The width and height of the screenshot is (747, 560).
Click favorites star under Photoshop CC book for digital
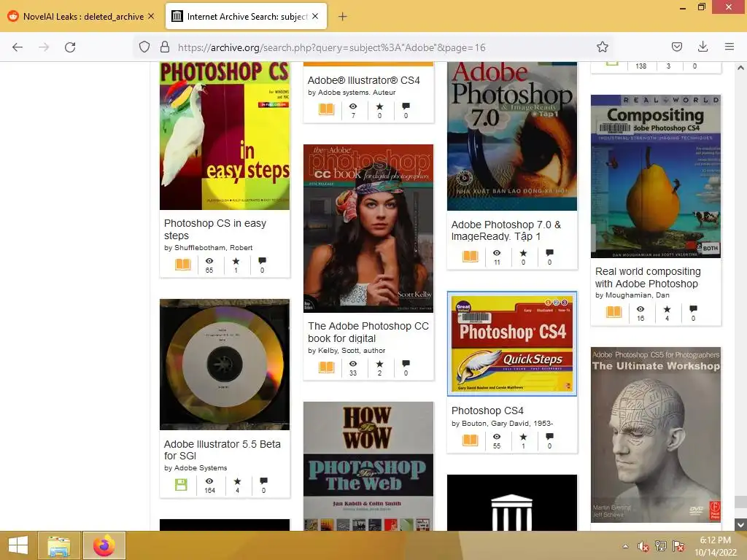click(x=379, y=364)
